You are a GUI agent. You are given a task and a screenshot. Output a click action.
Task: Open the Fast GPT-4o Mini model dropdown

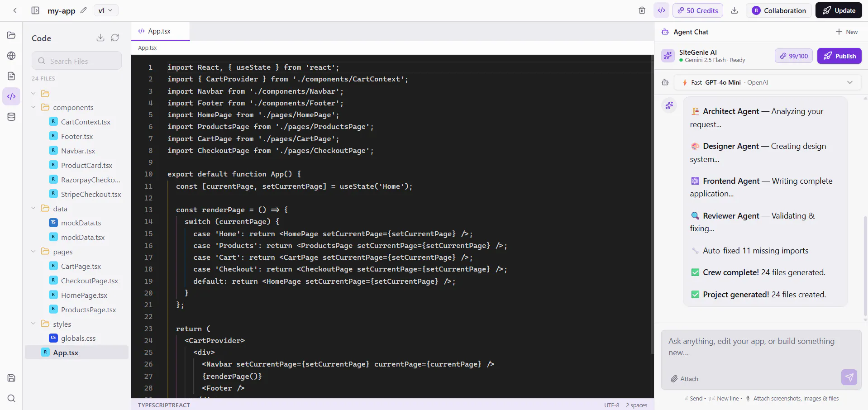pyautogui.click(x=768, y=82)
